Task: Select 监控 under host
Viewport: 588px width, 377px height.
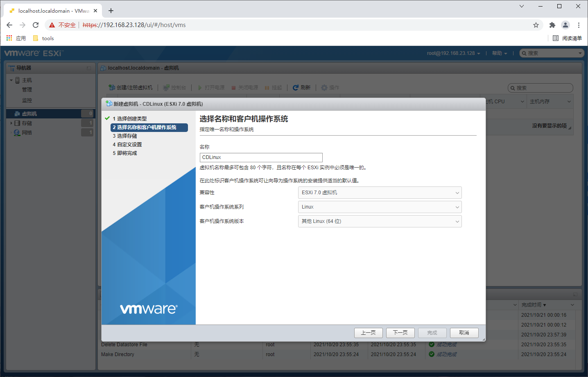Action: click(x=27, y=100)
